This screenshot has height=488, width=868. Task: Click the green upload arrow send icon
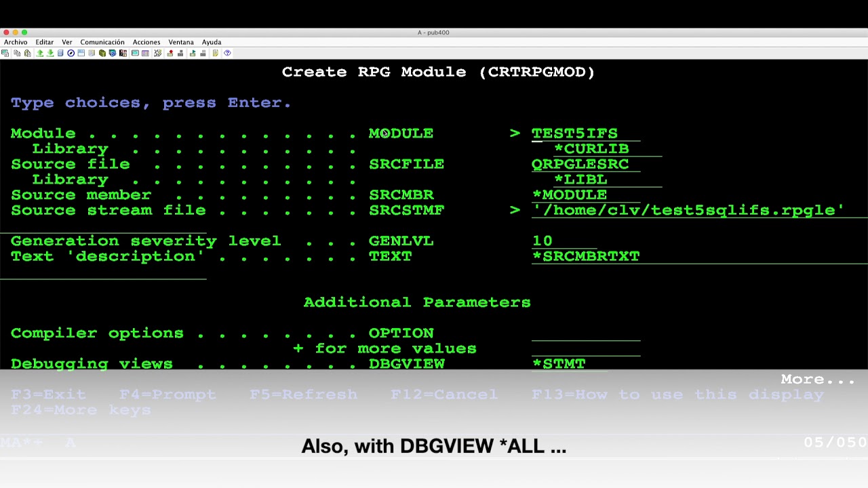40,53
